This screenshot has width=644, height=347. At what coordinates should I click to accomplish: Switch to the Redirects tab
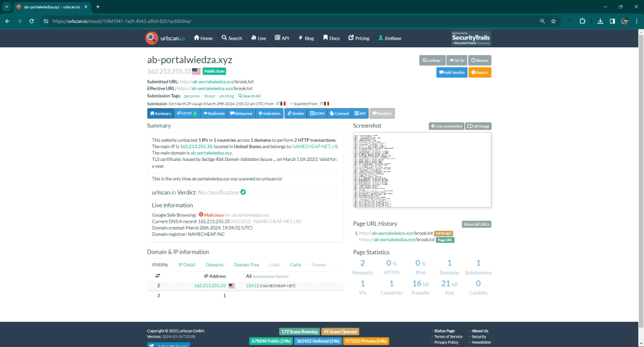[x=214, y=114]
